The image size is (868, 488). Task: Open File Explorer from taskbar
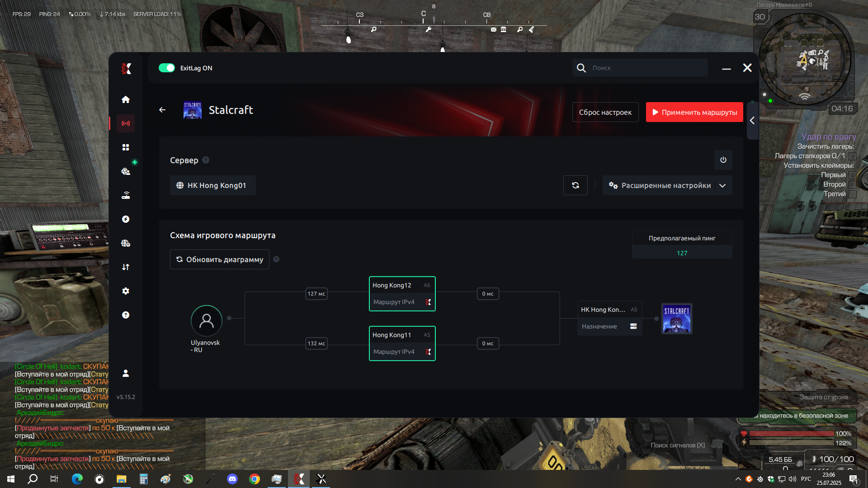121,479
